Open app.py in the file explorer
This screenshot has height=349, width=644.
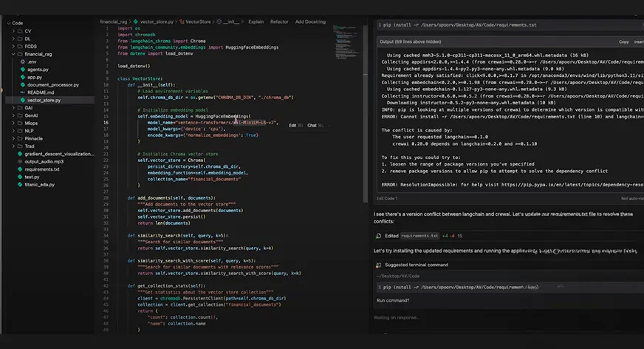coord(35,77)
